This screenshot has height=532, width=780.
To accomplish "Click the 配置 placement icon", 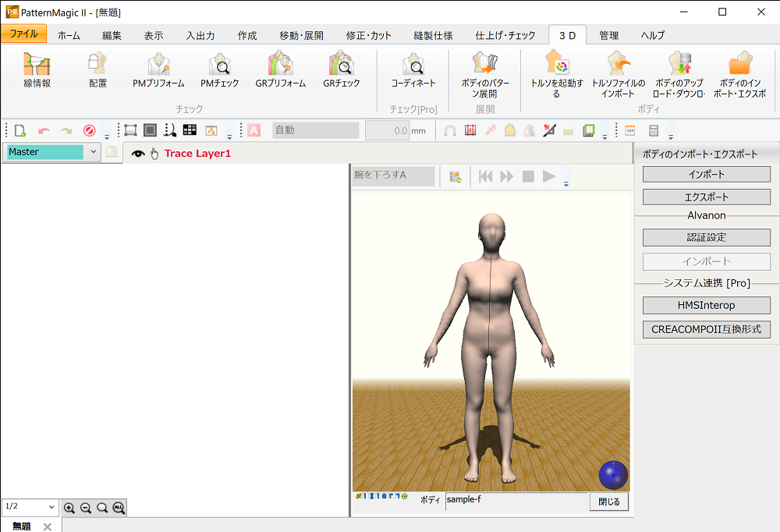I will [x=97, y=70].
